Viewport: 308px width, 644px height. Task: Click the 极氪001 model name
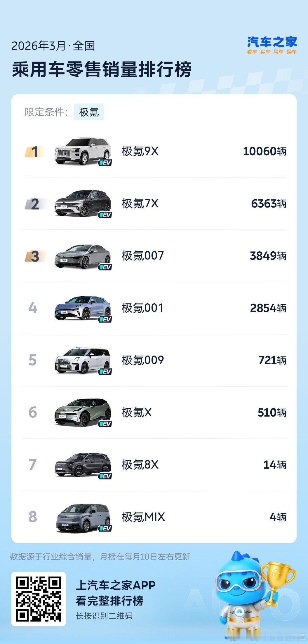pyautogui.click(x=142, y=308)
